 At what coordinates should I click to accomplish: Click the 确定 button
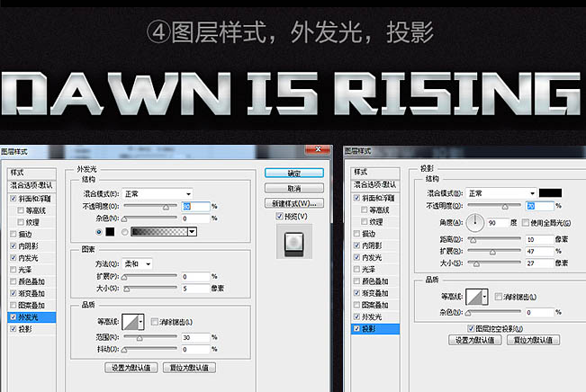coord(294,174)
